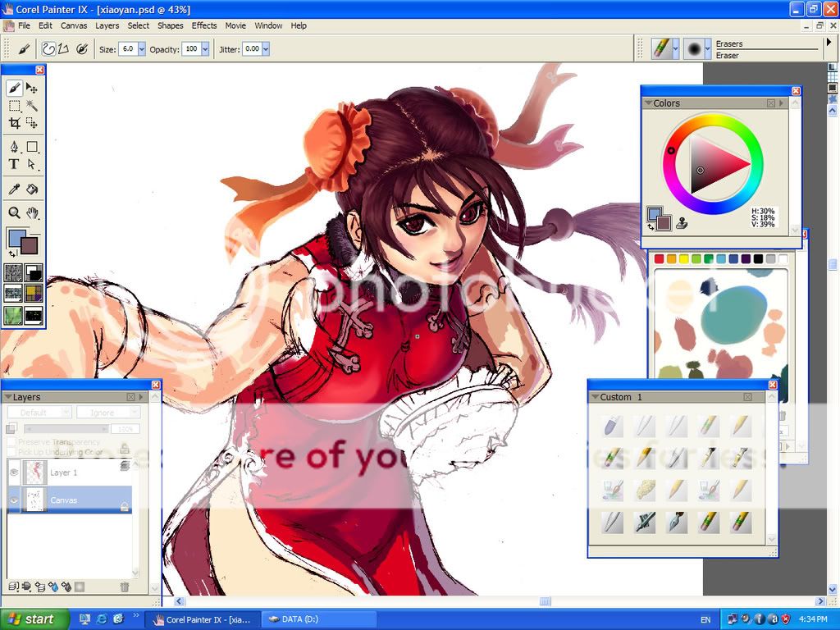This screenshot has height=630, width=840.
Task: Click Corel Painter IX taskbar button
Action: pos(203,619)
